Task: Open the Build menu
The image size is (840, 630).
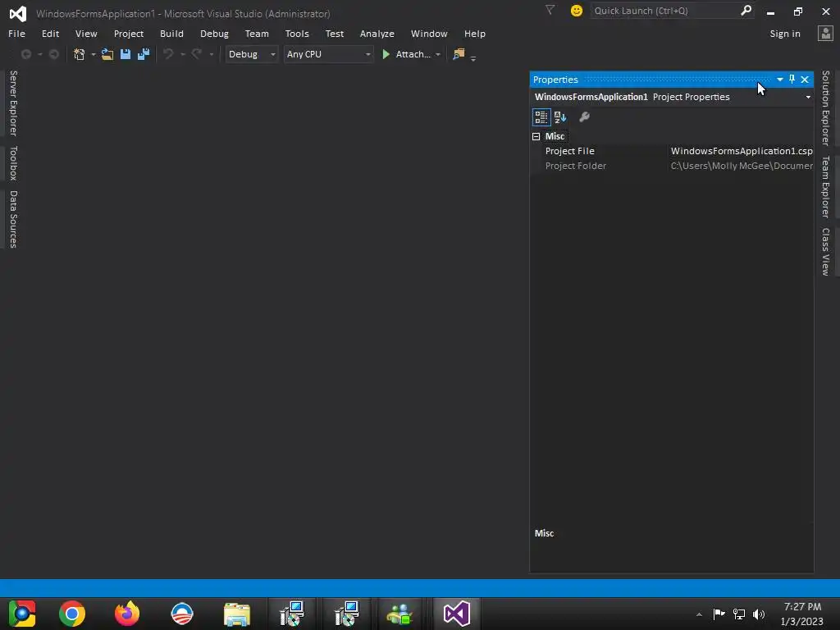Action: (171, 33)
